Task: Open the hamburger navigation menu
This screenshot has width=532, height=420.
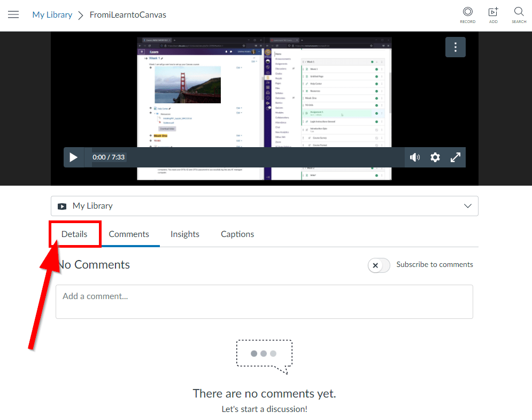Action: click(x=13, y=14)
